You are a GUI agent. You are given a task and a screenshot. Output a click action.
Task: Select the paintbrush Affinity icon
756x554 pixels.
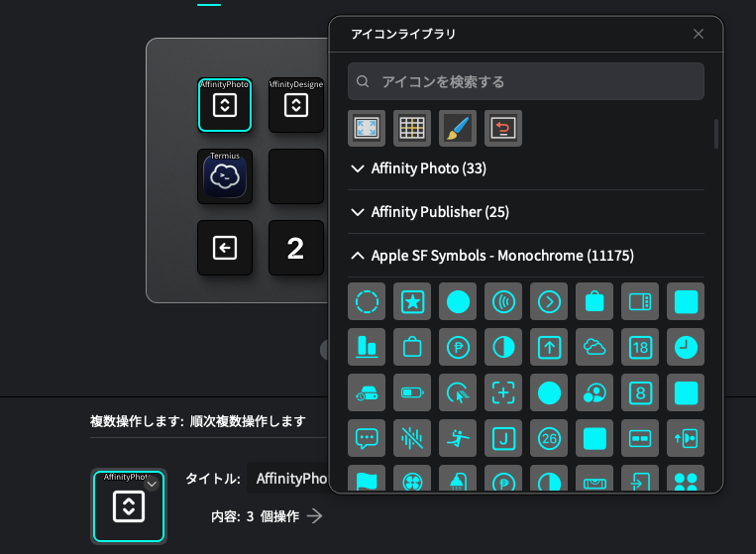458,128
